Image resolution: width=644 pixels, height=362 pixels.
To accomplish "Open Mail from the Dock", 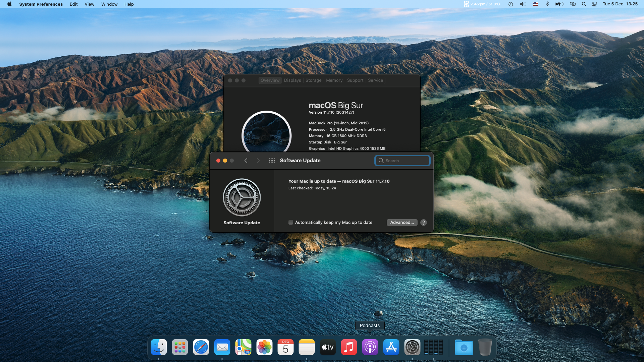I will (x=222, y=347).
